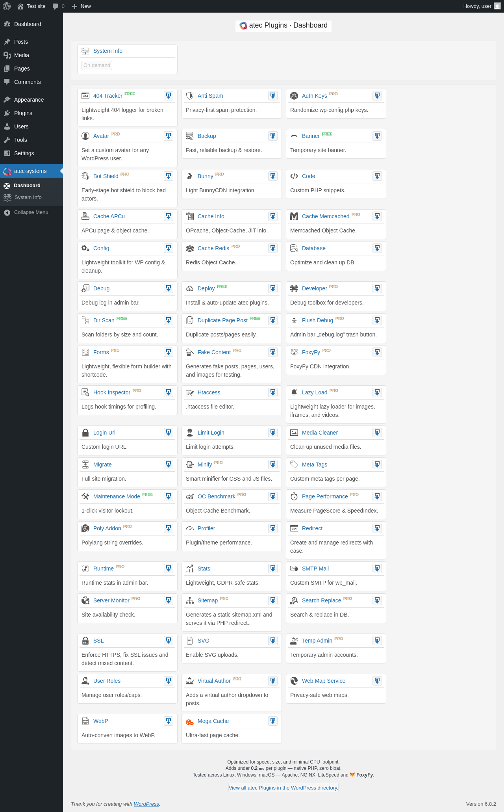This screenshot has height=812, width=504.
Task: Click the text 'Ultra-fast page cache.'
Action: tap(213, 735)
